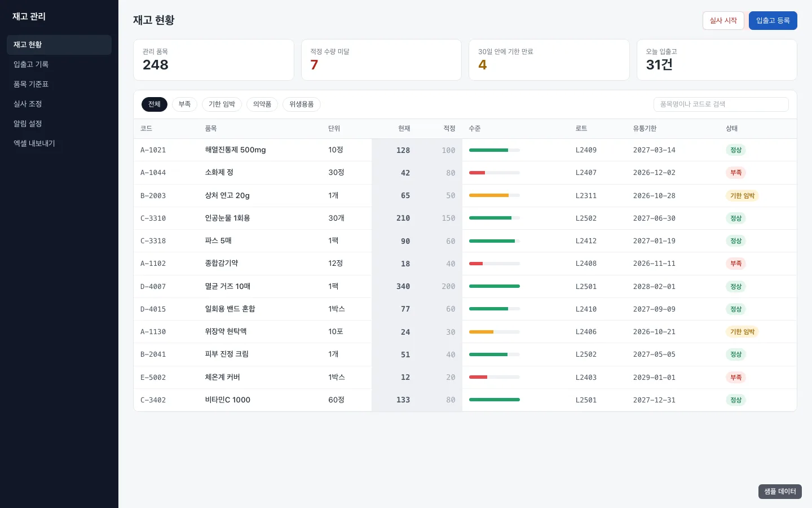
Task: Click 부족 badge for 체온계 커버
Action: click(x=736, y=378)
